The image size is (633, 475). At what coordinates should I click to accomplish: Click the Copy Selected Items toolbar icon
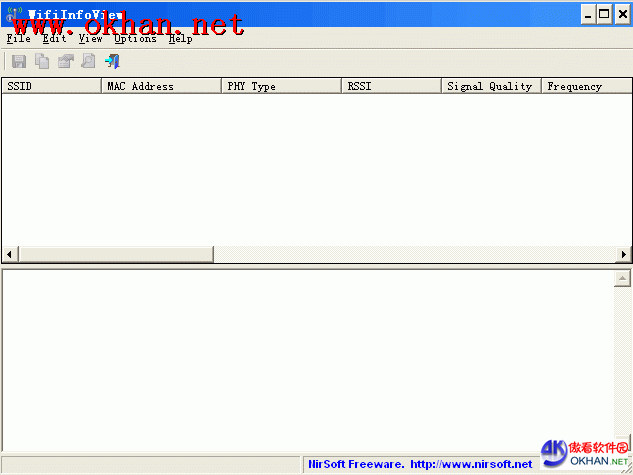[x=42, y=61]
